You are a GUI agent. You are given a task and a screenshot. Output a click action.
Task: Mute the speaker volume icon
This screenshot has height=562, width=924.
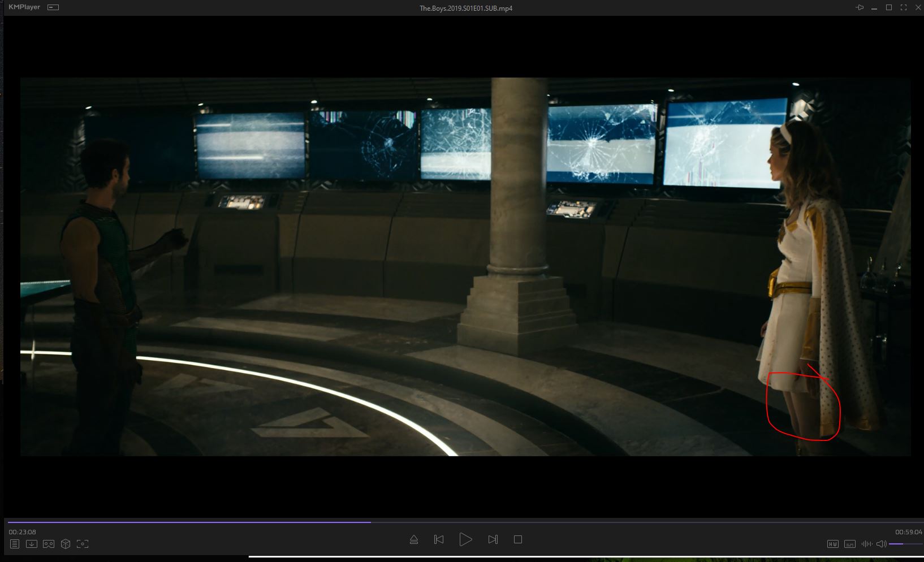[x=881, y=544]
